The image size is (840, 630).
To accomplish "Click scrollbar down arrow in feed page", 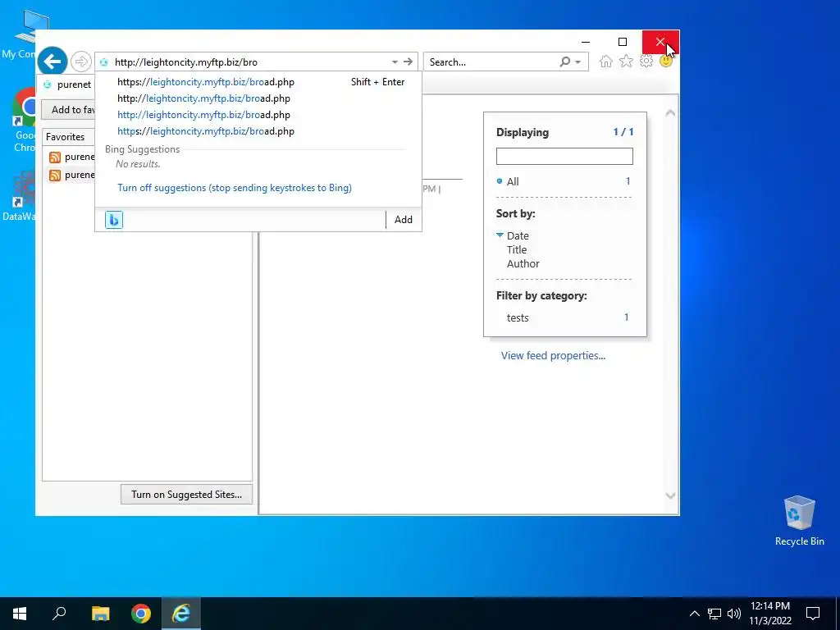I will [670, 495].
